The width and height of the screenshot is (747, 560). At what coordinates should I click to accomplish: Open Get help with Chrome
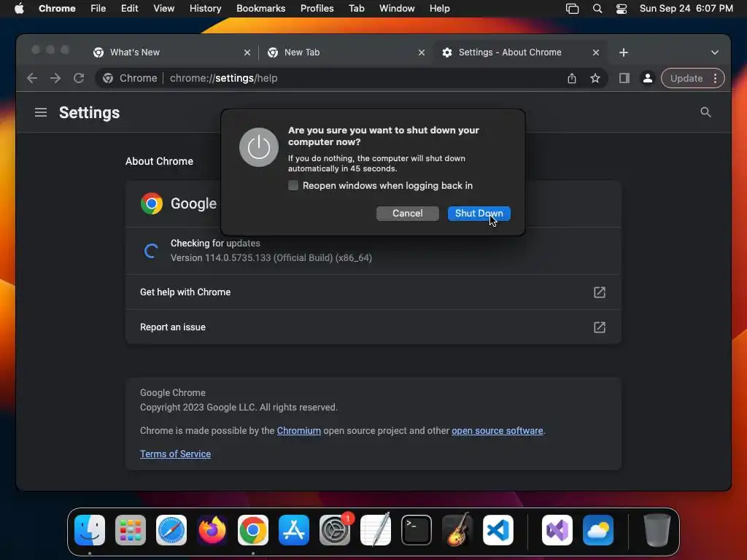[373, 292]
